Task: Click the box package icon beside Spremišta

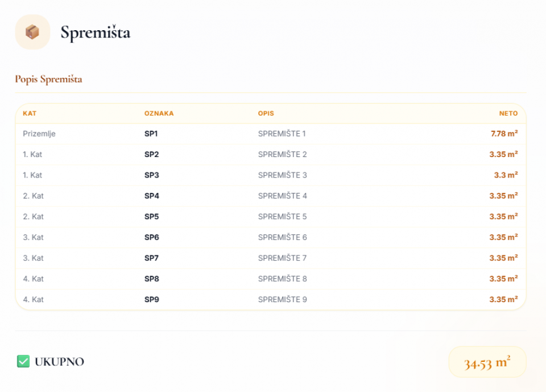Action: [x=32, y=32]
